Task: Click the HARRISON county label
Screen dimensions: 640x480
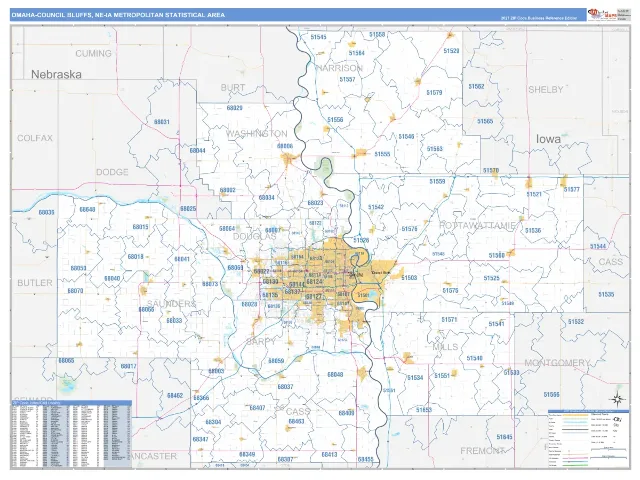Action: point(340,68)
